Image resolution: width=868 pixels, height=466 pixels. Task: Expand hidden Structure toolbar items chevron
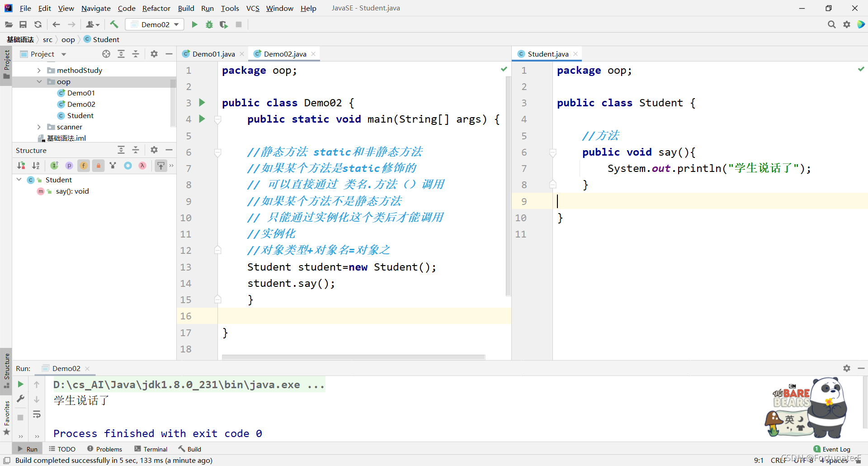171,166
